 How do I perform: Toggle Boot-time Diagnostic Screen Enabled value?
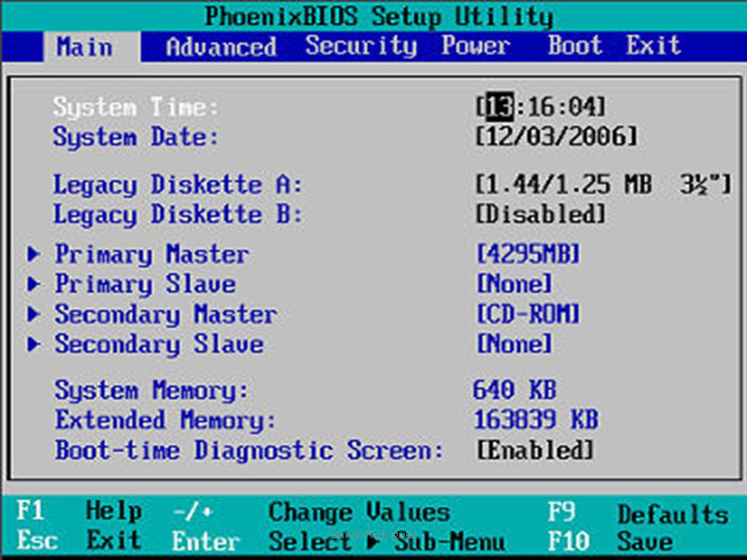tap(535, 450)
